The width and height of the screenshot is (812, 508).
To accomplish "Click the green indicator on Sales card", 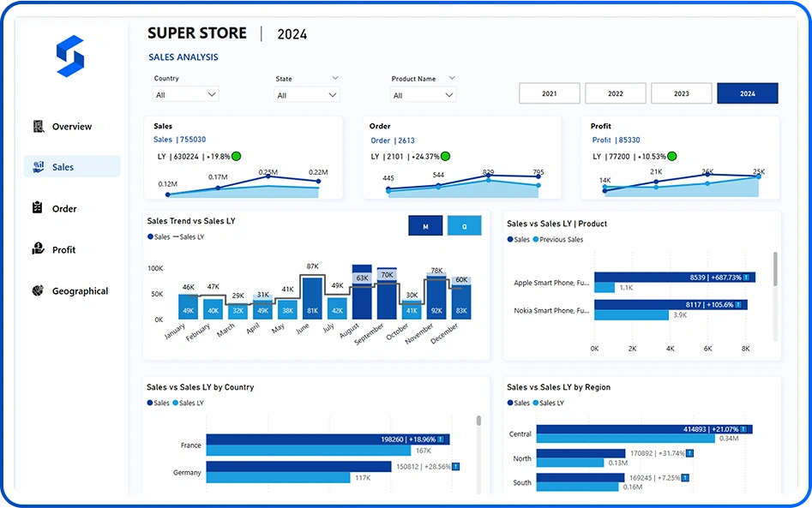I will point(237,157).
